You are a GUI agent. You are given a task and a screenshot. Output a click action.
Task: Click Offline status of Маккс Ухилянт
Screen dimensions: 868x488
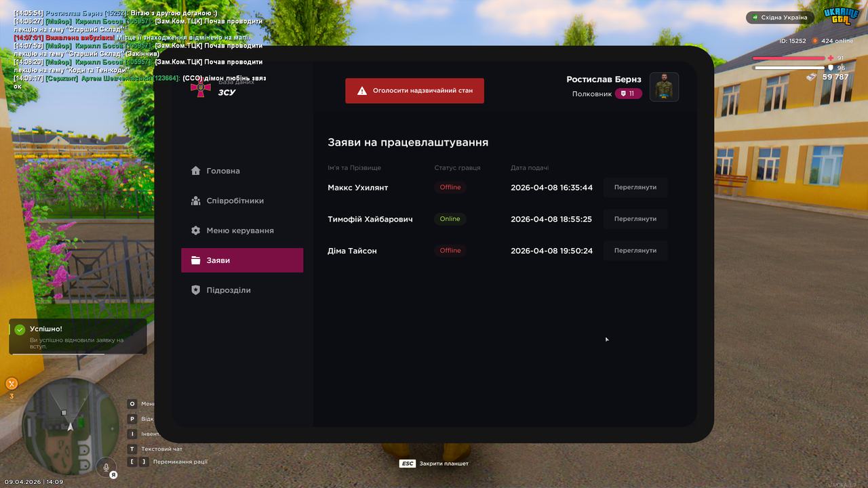click(x=450, y=187)
